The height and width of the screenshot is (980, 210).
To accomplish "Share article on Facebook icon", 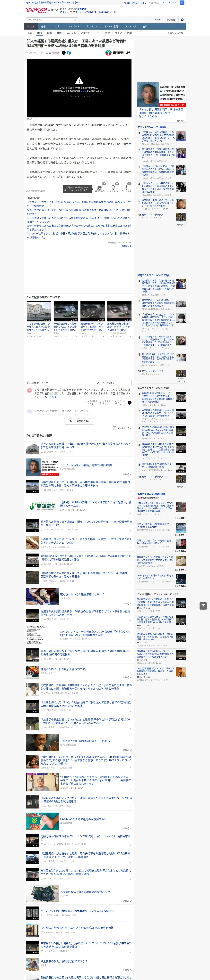I will 69,53.
